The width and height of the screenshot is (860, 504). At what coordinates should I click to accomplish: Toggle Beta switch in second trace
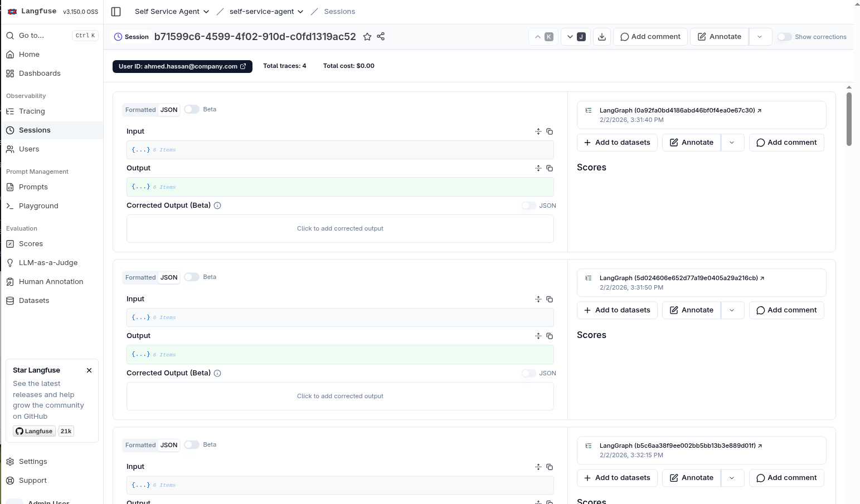(x=192, y=277)
